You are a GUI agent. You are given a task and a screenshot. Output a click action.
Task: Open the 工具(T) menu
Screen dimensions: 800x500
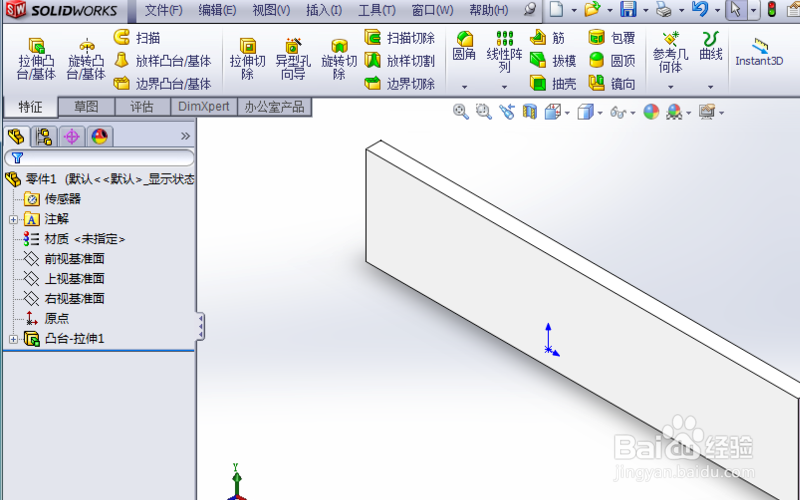pyautogui.click(x=377, y=10)
